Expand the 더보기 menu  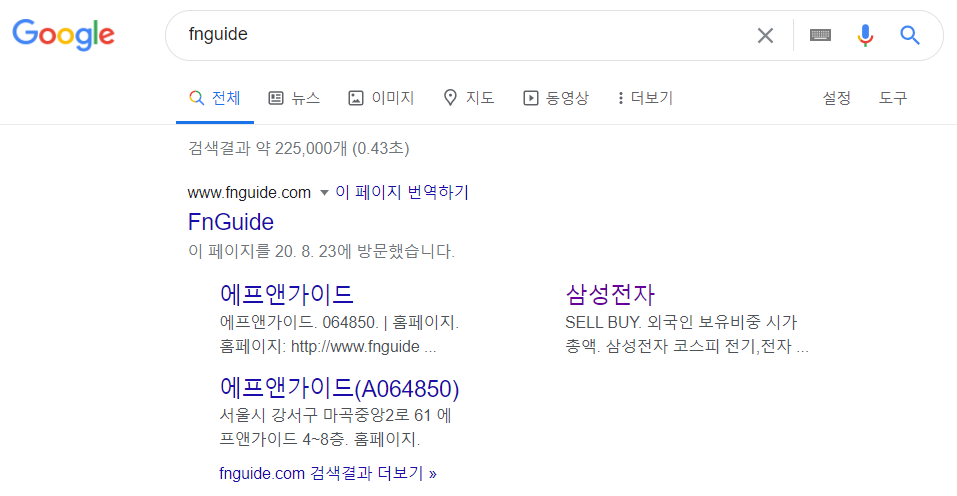click(x=645, y=98)
